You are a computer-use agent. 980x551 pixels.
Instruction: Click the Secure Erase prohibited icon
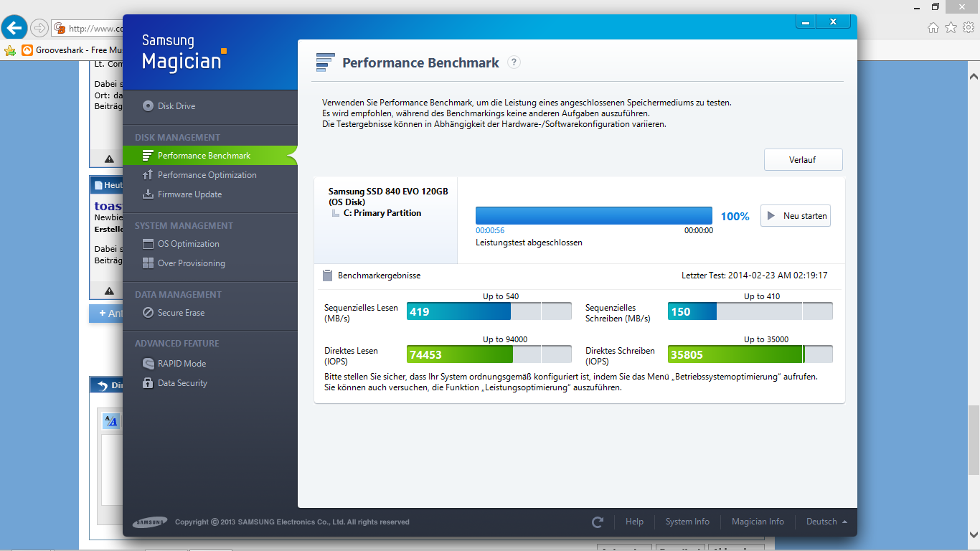click(x=148, y=313)
